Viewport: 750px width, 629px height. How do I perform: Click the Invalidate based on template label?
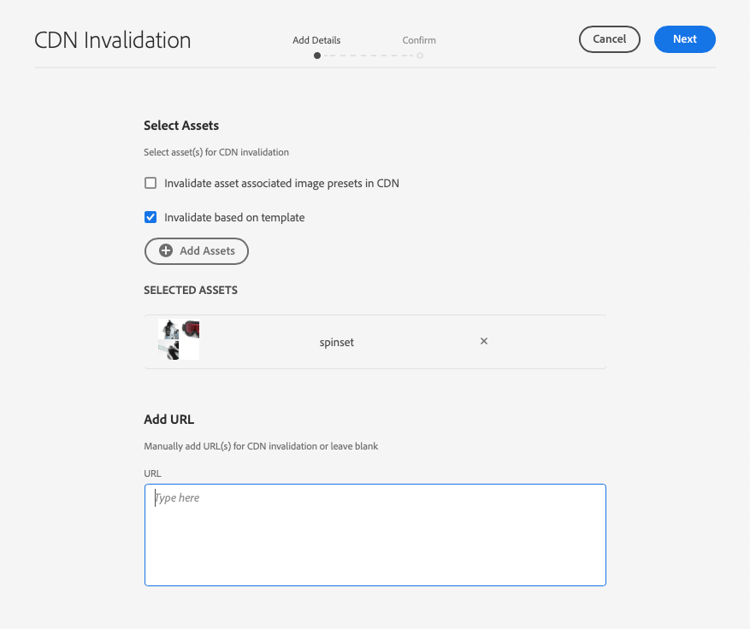(x=234, y=218)
